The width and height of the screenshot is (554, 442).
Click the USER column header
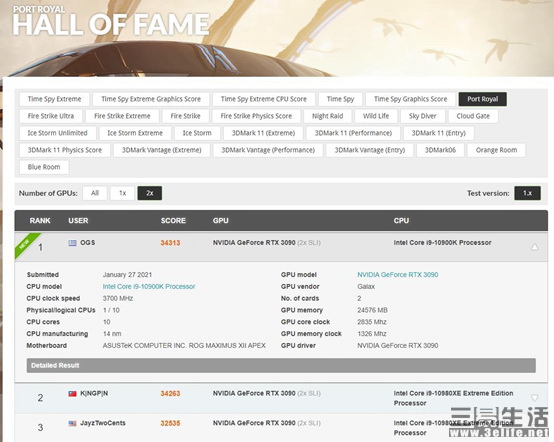[78, 221]
